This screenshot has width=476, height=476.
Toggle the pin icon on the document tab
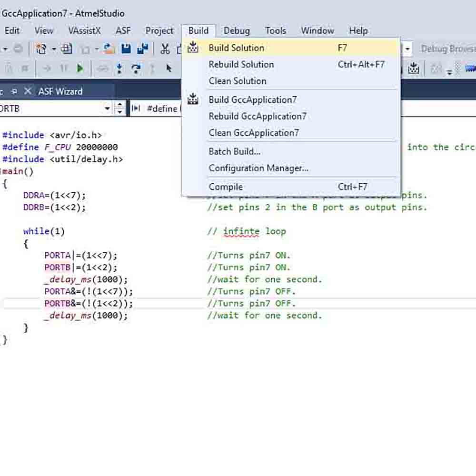pyautogui.click(x=14, y=91)
